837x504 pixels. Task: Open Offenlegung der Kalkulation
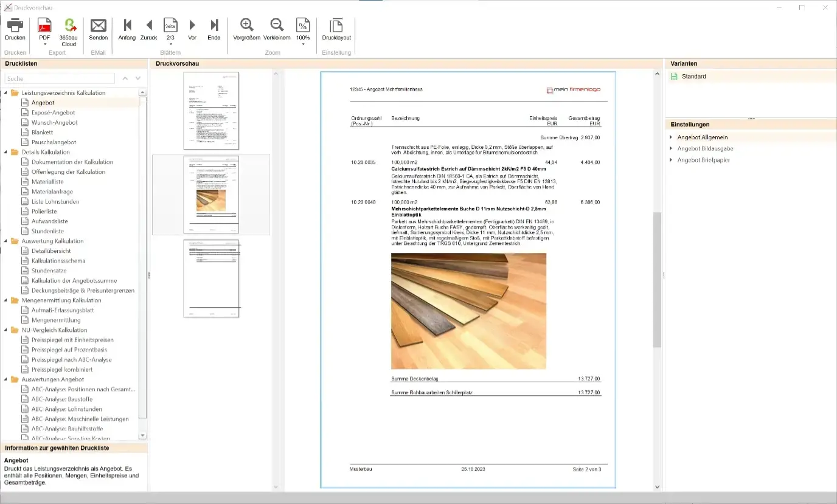68,171
